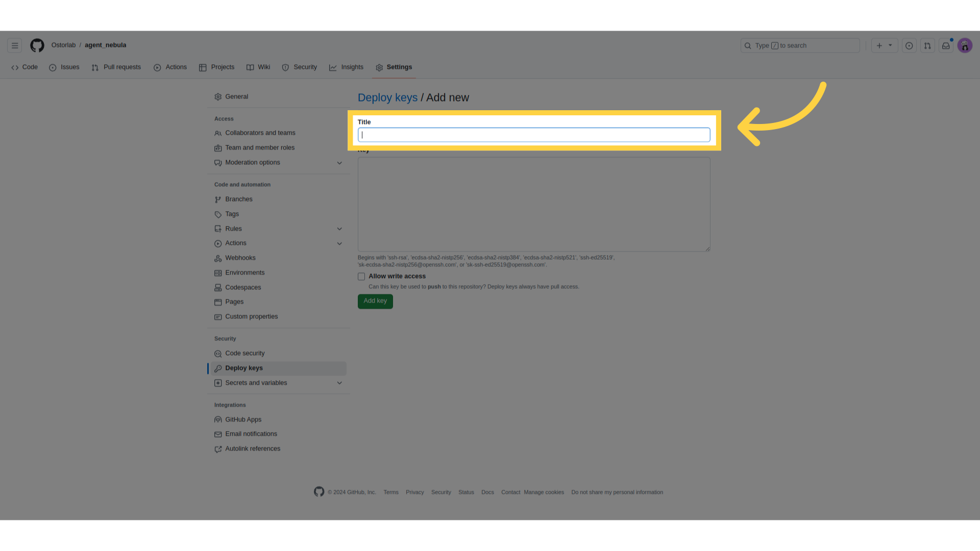The height and width of the screenshot is (551, 980).
Task: Click the Add key button
Action: click(375, 300)
